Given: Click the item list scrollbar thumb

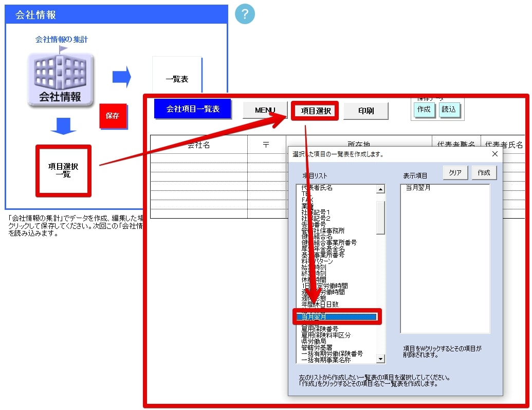Looking at the screenshot, I should tap(381, 218).
